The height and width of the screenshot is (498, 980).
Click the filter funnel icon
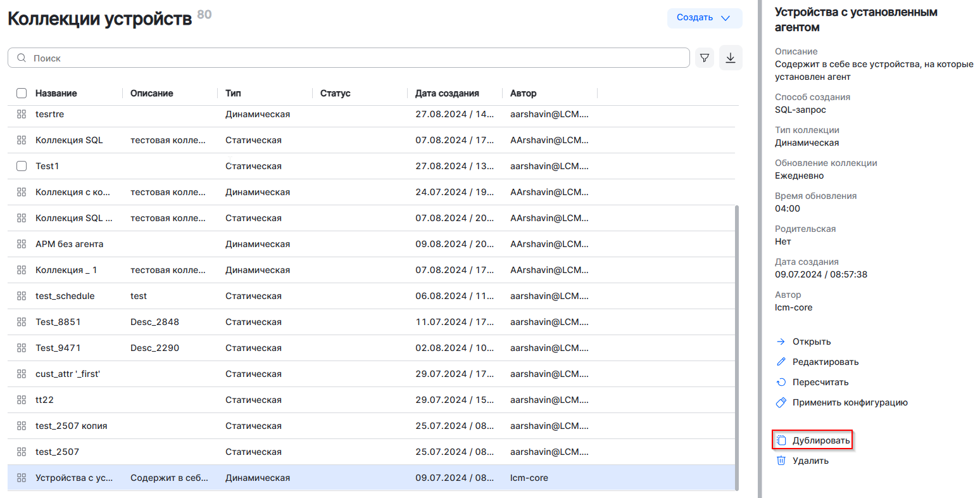point(704,58)
